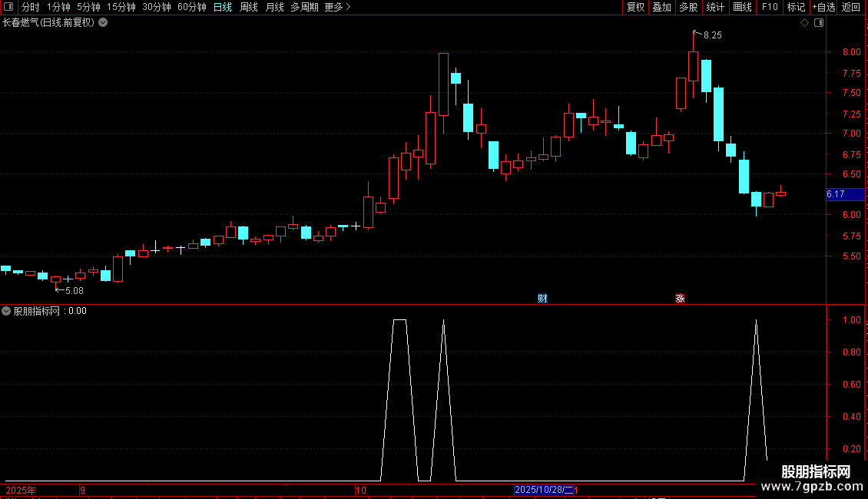The image size is (868, 499).
Task: Click the 1.00 indicator axis label
Action: (851, 320)
